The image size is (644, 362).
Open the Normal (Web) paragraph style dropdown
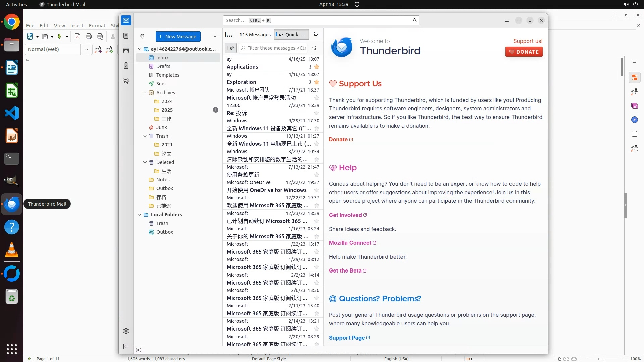[x=86, y=49]
